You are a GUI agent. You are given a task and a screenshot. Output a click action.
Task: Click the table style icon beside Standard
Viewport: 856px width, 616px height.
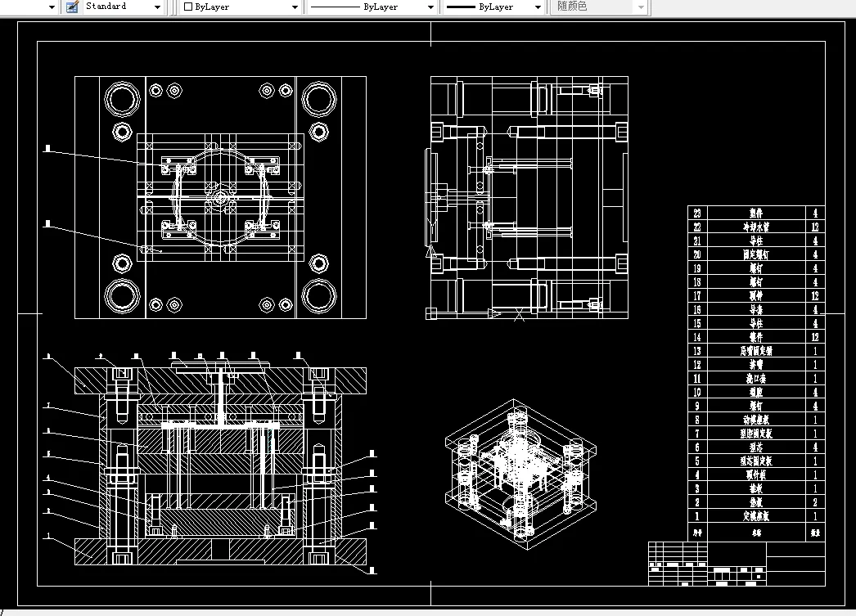72,7
